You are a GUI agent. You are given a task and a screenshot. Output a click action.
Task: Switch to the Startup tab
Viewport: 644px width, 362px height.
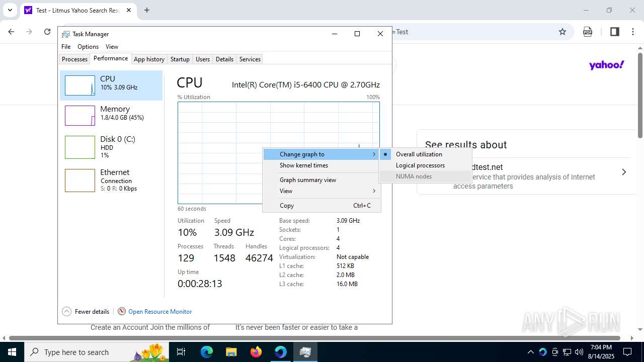pos(180,59)
